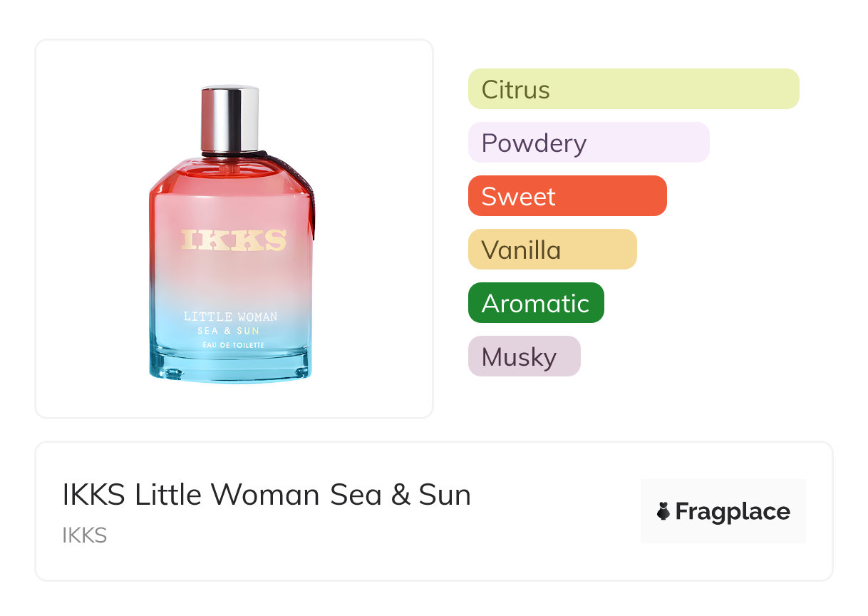This screenshot has height=616, width=868.
Task: Choose the Vanilla accord bar
Action: [552, 250]
